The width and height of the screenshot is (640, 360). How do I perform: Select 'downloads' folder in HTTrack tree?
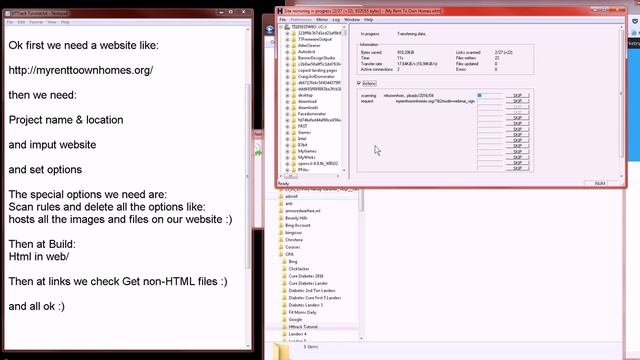(x=308, y=108)
